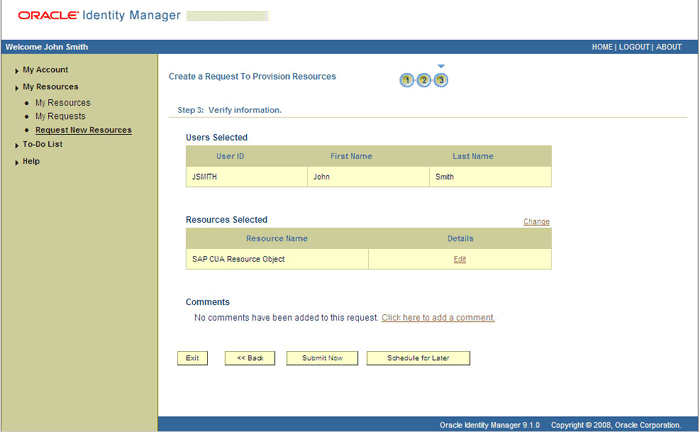
Task: Go to My Resources sub-item
Action: tap(63, 103)
